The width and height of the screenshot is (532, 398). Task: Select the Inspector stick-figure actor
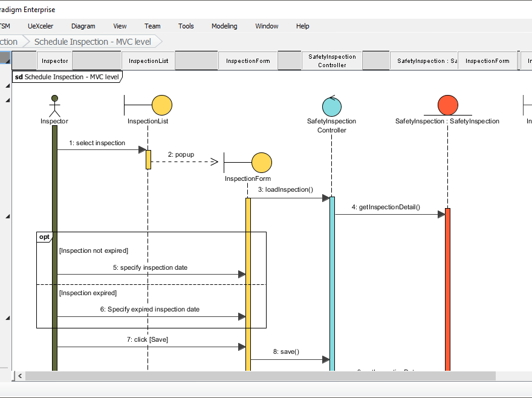pyautogui.click(x=54, y=107)
